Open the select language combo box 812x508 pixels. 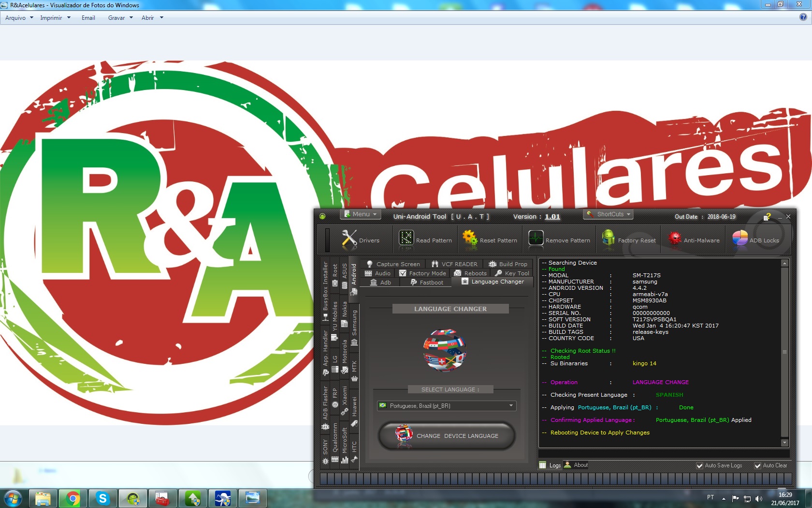[x=447, y=406]
